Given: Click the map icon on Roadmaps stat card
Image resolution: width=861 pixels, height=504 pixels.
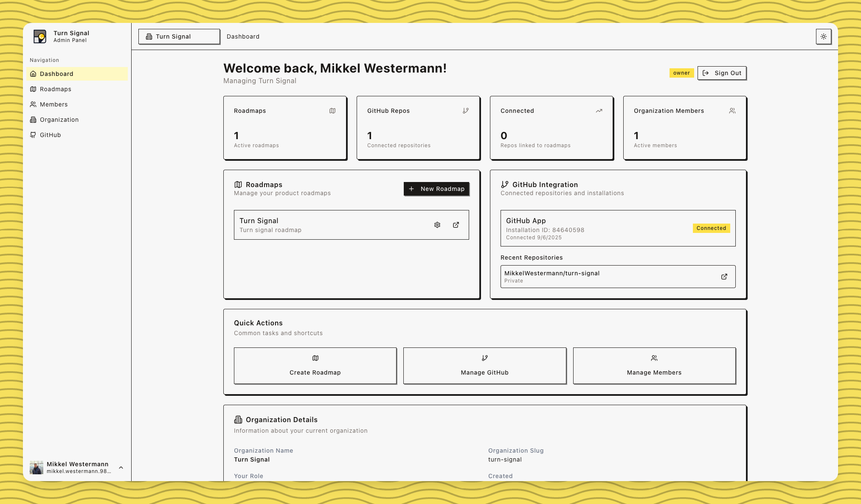Looking at the screenshot, I should (332, 111).
